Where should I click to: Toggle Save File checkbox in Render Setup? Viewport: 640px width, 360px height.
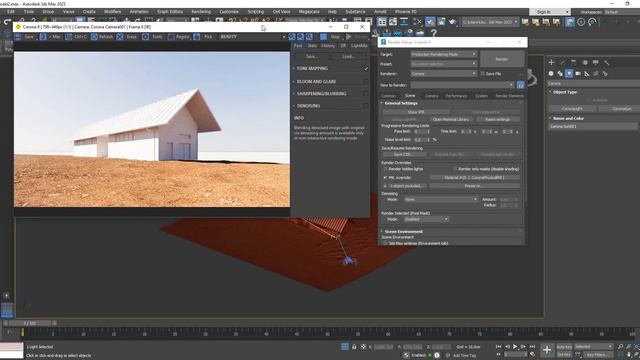(x=482, y=74)
